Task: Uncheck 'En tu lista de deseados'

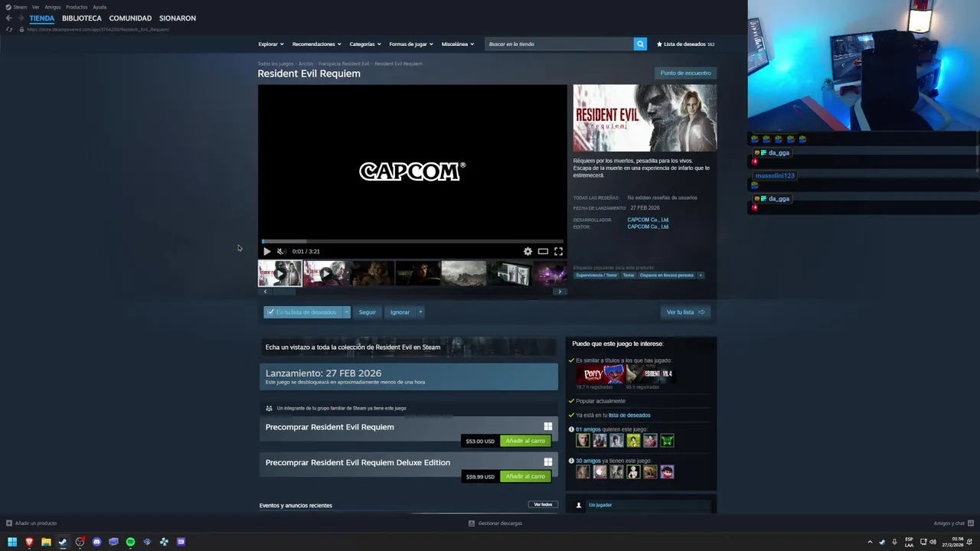Action: click(x=302, y=312)
